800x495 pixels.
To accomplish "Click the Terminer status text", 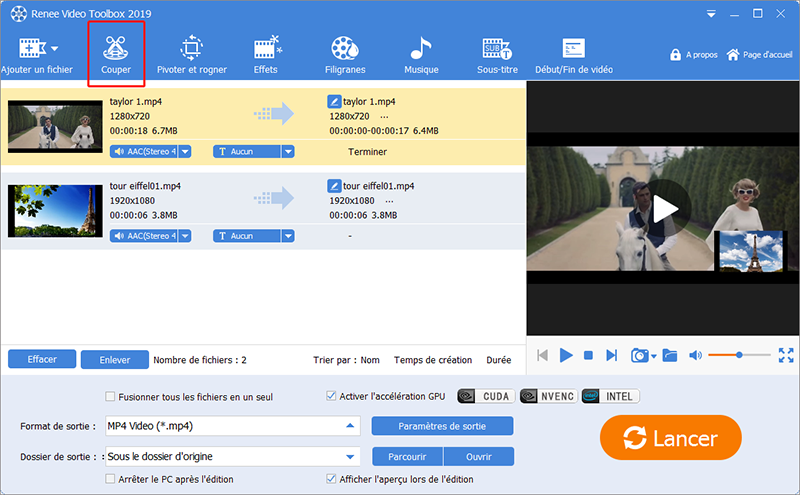I will [367, 152].
